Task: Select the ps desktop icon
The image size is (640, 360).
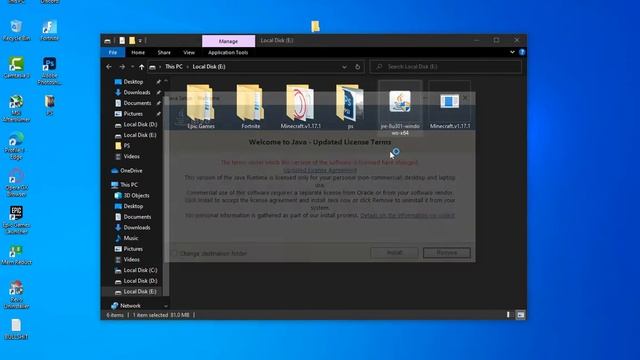Action: (50, 105)
